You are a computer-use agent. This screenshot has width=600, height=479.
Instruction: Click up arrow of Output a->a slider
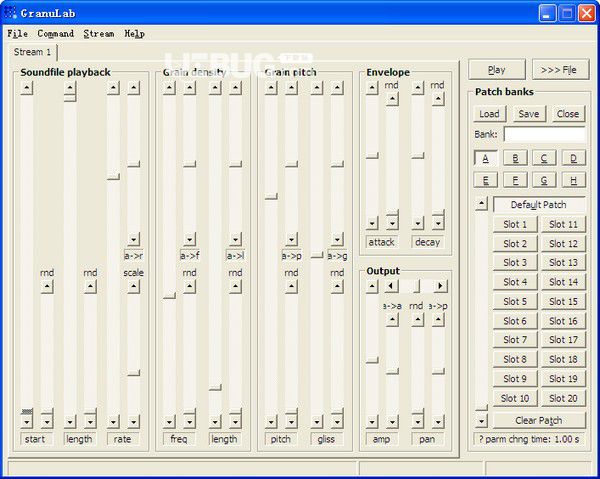point(392,319)
